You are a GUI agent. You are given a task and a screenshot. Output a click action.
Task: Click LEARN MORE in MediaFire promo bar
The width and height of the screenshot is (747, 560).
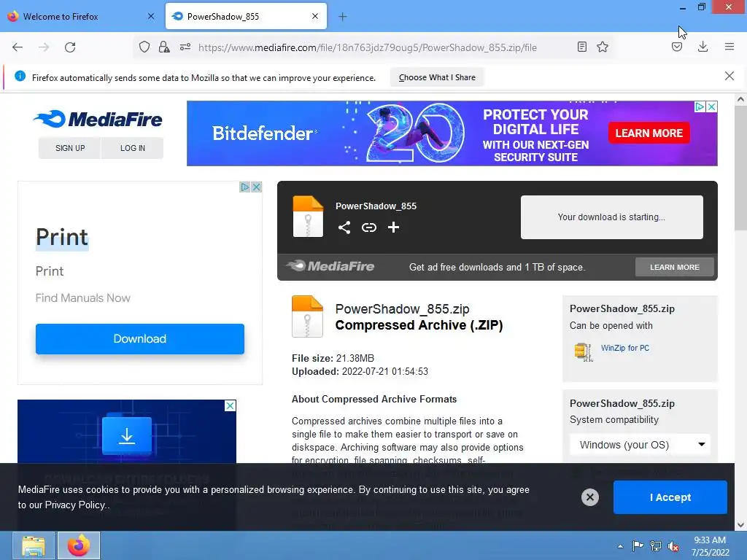(675, 267)
